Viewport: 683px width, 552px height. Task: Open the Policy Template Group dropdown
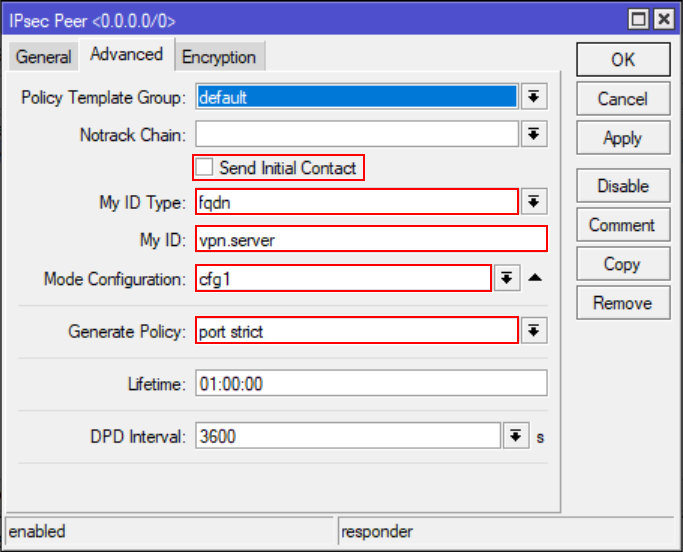[x=534, y=97]
